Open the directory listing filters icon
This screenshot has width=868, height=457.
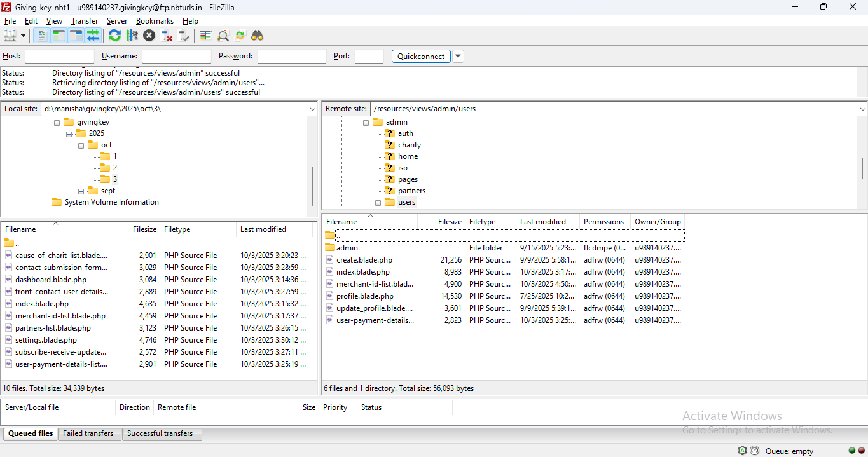pos(205,36)
